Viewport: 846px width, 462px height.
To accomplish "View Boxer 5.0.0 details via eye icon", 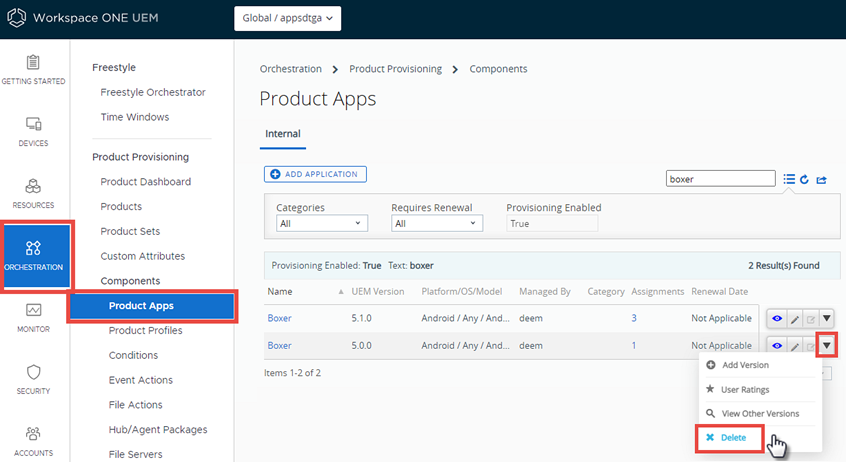I will coord(777,346).
